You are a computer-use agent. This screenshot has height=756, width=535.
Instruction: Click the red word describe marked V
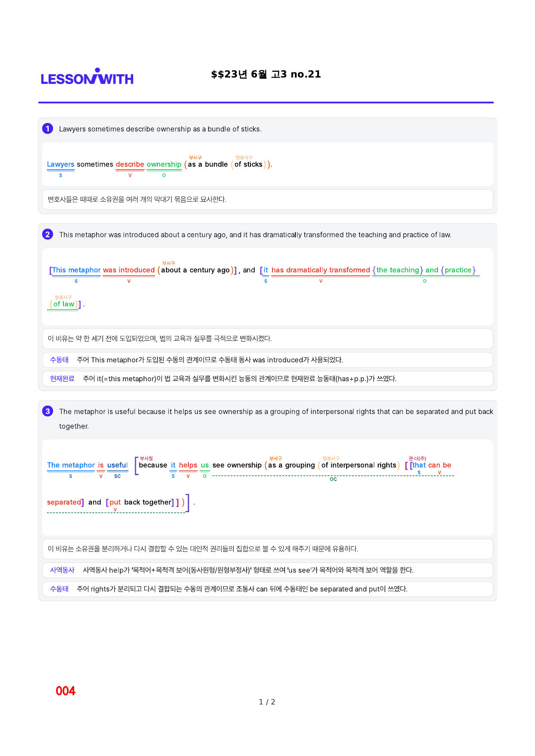tap(130, 164)
